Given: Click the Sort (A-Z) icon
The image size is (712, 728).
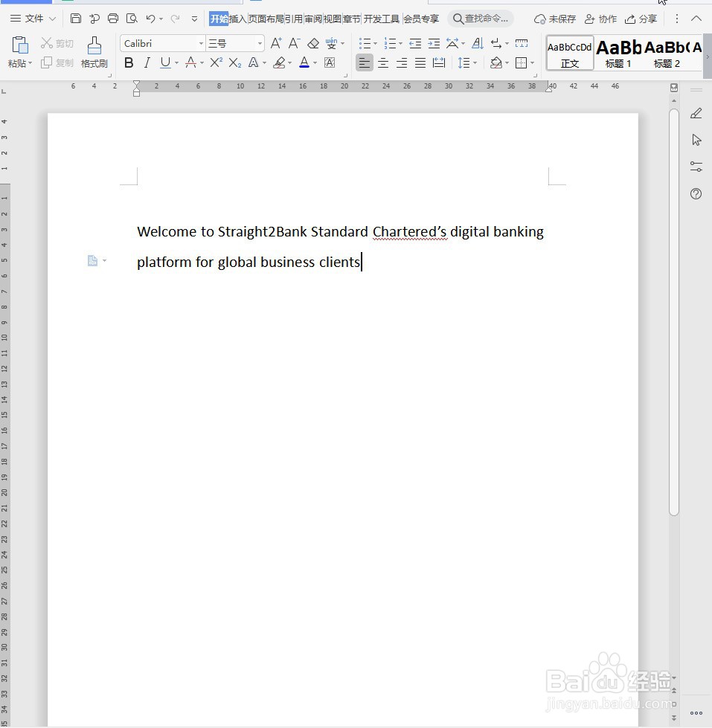Looking at the screenshot, I should click(x=478, y=43).
